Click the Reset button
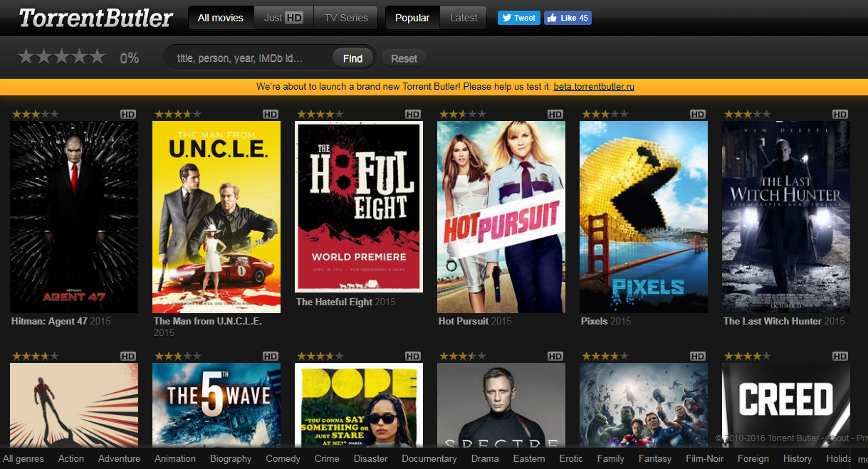Screen dimensions: 868x469 coord(404,58)
